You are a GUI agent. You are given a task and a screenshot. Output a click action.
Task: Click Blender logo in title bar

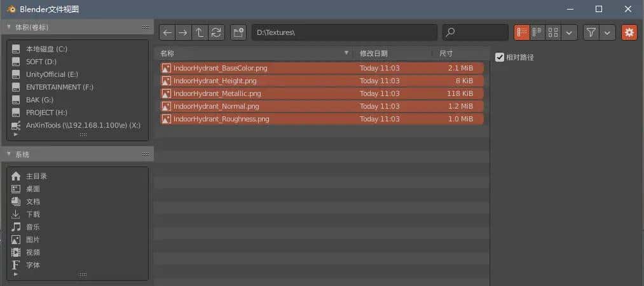pos(11,9)
